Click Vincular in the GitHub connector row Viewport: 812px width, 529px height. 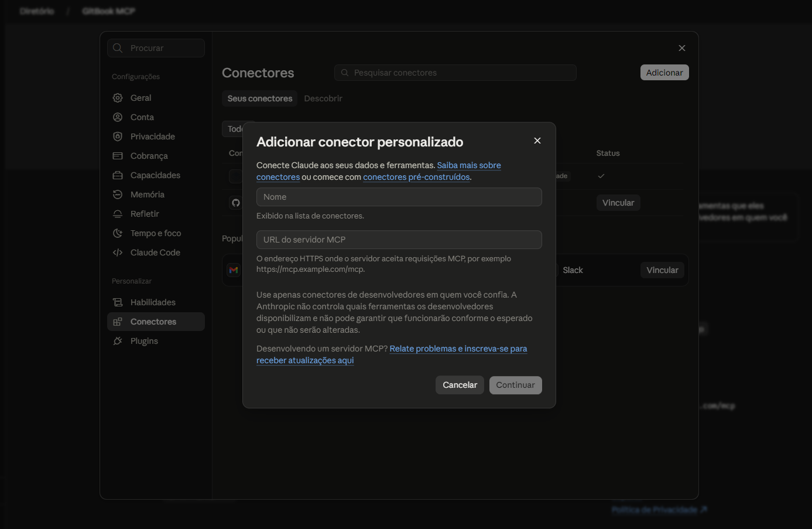pos(618,203)
